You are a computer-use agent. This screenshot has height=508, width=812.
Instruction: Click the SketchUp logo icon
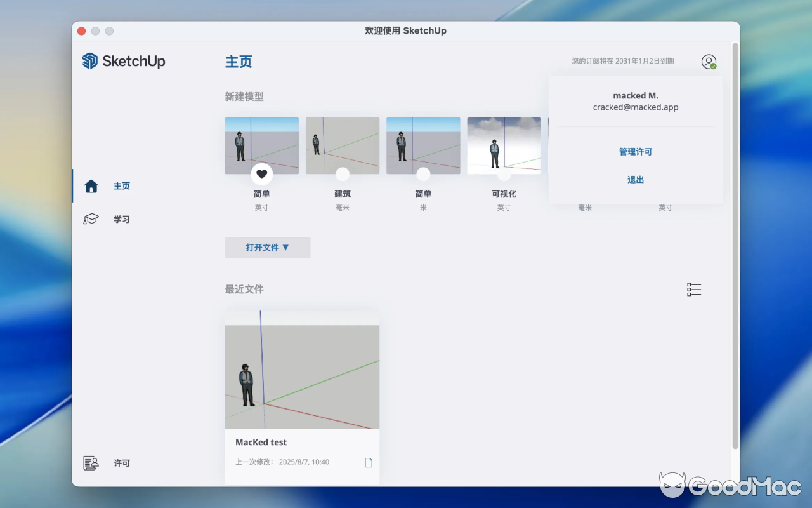90,61
